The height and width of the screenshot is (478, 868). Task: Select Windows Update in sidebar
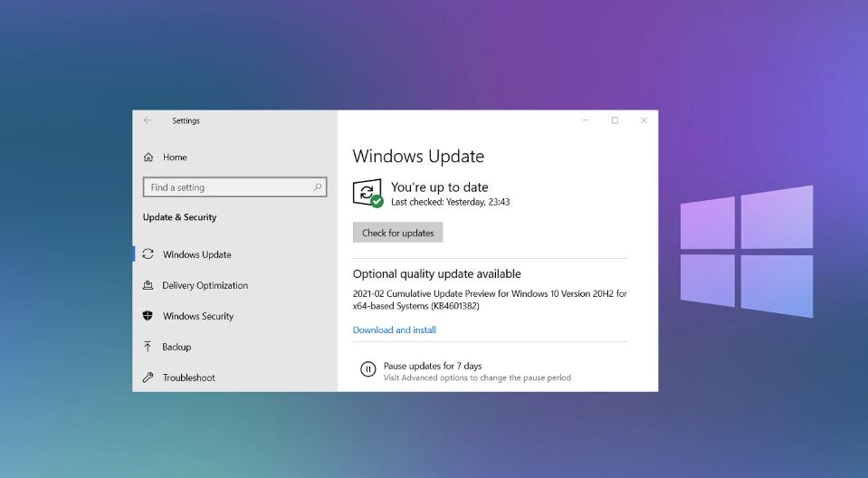tap(197, 254)
